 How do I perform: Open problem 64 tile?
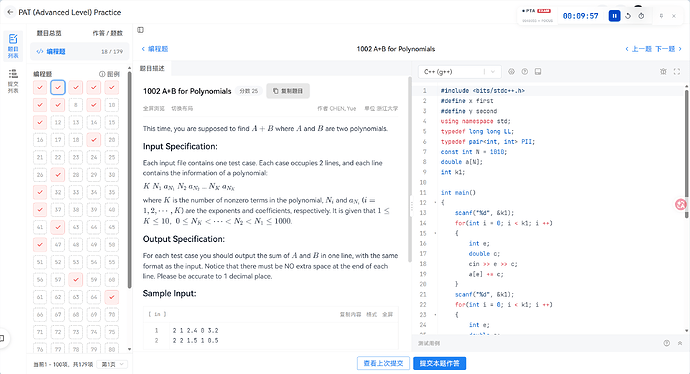coord(94,297)
